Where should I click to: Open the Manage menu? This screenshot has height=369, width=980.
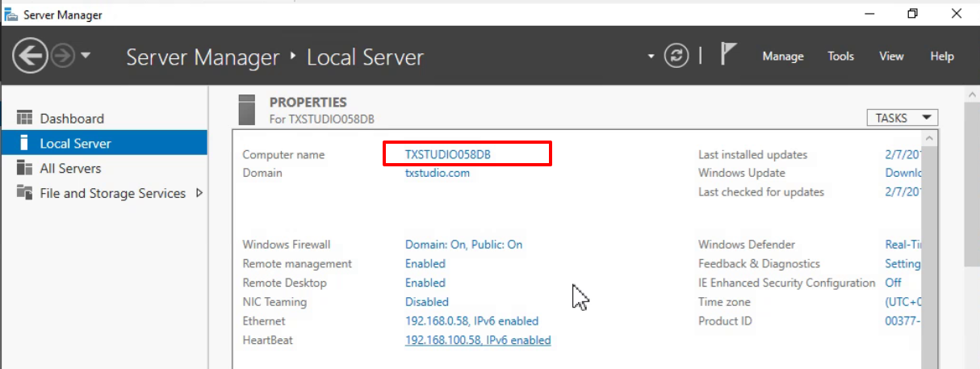click(783, 56)
